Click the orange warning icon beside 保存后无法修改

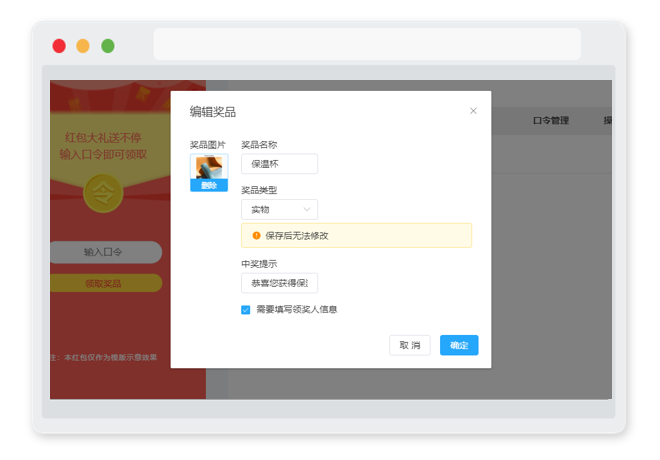pos(256,235)
